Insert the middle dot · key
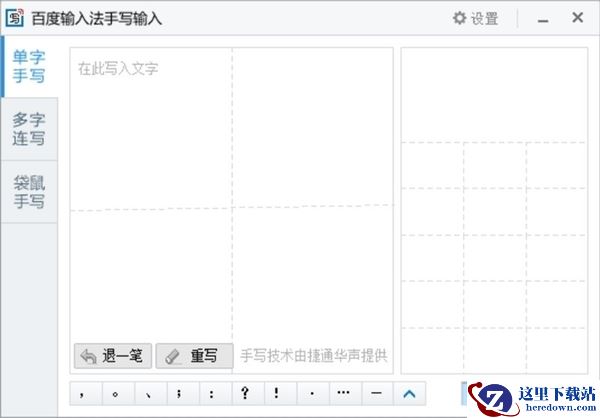This screenshot has width=600, height=418. click(x=313, y=393)
